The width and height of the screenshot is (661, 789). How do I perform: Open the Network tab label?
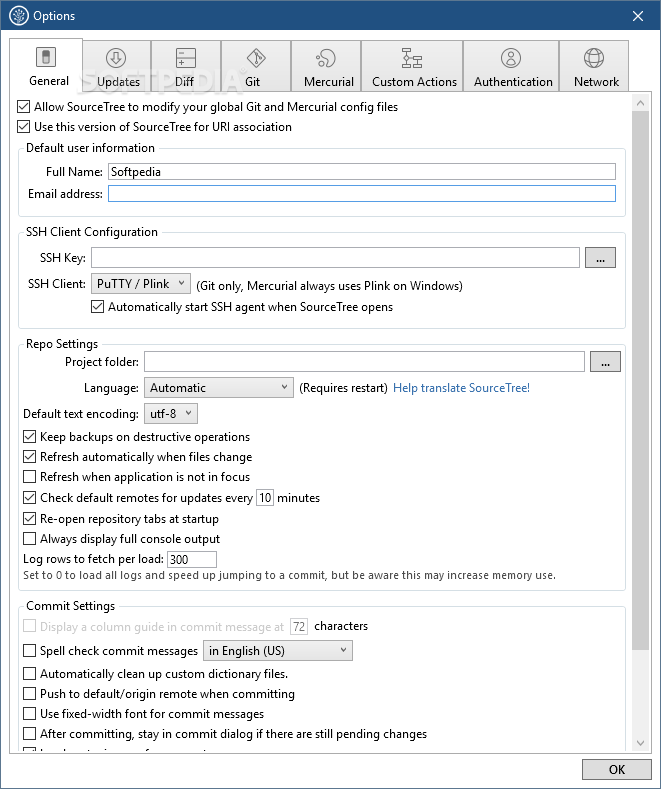click(597, 82)
